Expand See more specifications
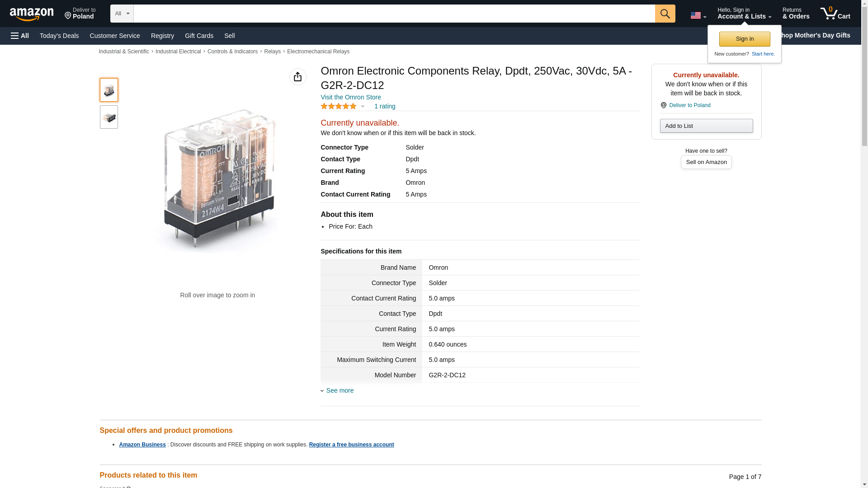Screen dimensions: 868x488 pos(340,390)
